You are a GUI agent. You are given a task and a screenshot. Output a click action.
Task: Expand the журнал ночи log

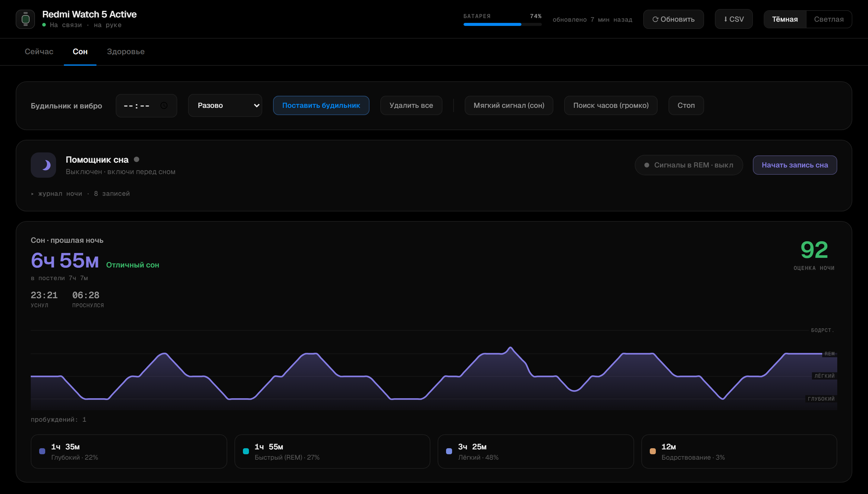80,194
